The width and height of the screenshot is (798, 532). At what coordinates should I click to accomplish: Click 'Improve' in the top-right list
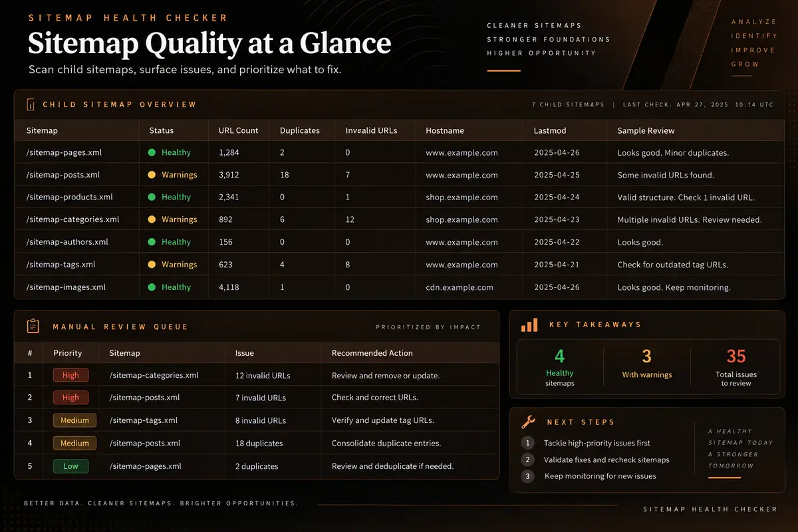click(753, 50)
